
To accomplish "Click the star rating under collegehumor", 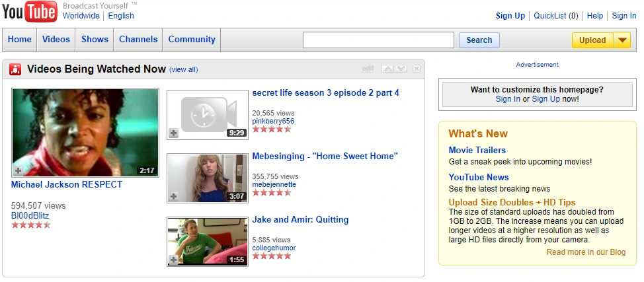I will (x=272, y=256).
